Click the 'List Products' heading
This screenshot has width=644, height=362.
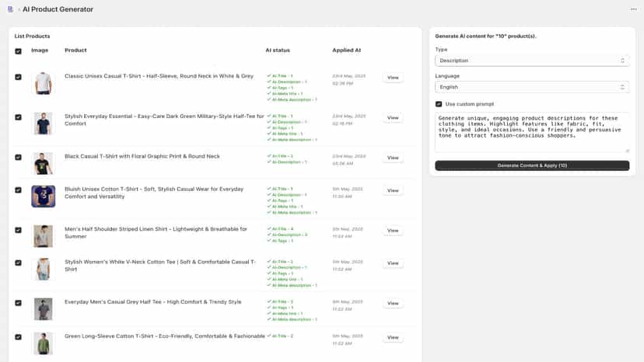tap(32, 36)
